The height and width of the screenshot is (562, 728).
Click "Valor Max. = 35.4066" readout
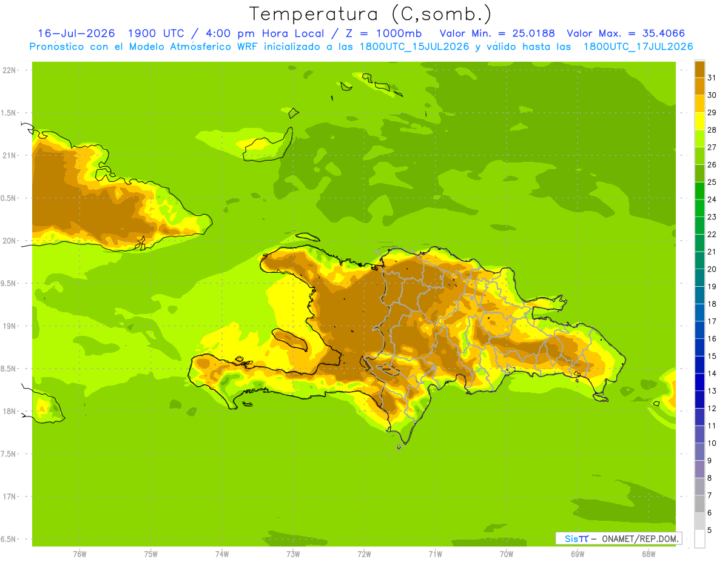(626, 33)
